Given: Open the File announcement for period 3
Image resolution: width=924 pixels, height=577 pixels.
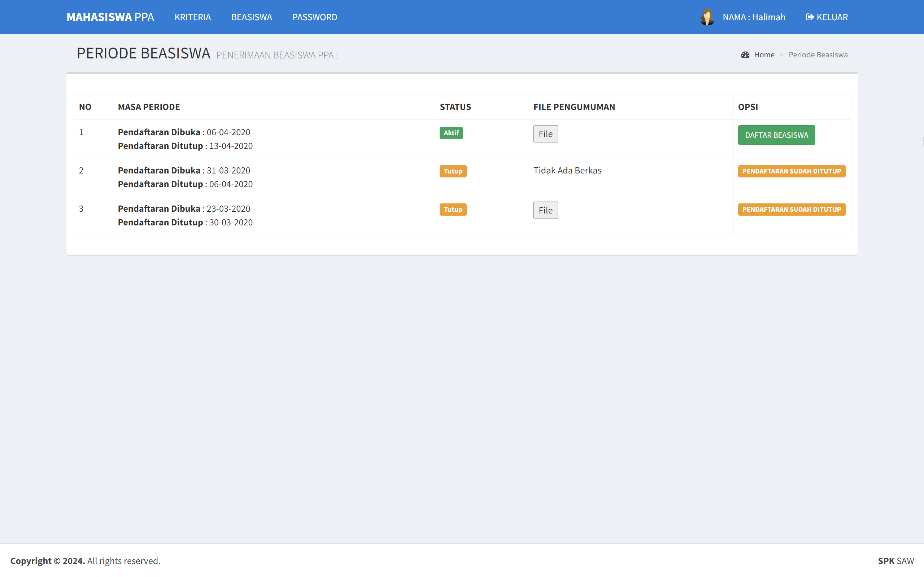Looking at the screenshot, I should coord(545,210).
